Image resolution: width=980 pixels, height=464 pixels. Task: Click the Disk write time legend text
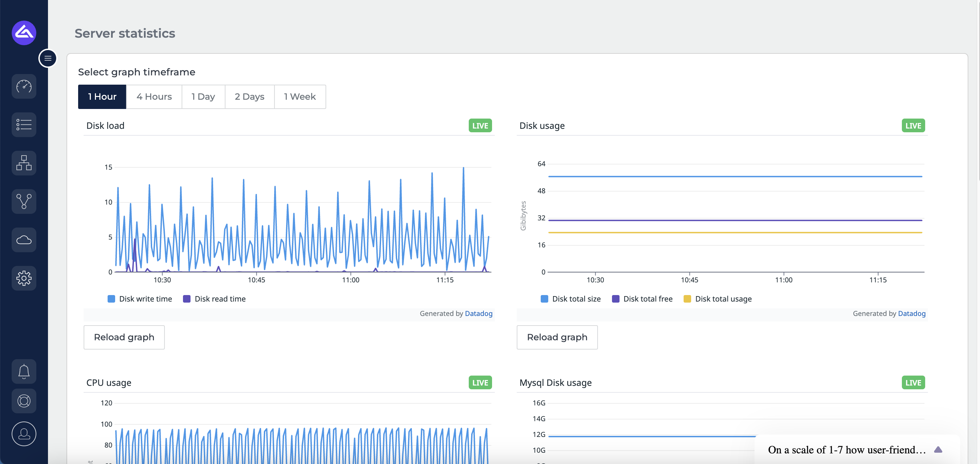pyautogui.click(x=145, y=298)
